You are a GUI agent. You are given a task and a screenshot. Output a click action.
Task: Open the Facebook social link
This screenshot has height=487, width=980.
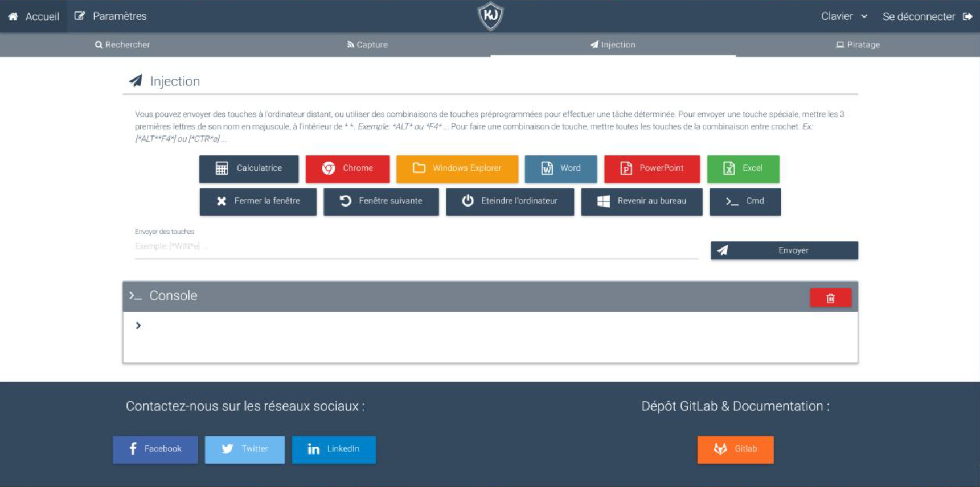click(155, 449)
